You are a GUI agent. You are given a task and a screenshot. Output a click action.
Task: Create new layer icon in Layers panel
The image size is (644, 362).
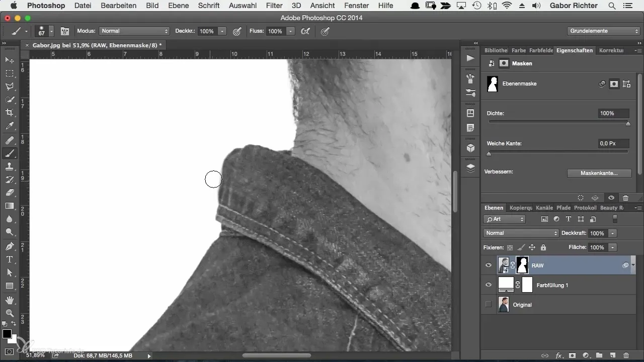click(x=612, y=355)
